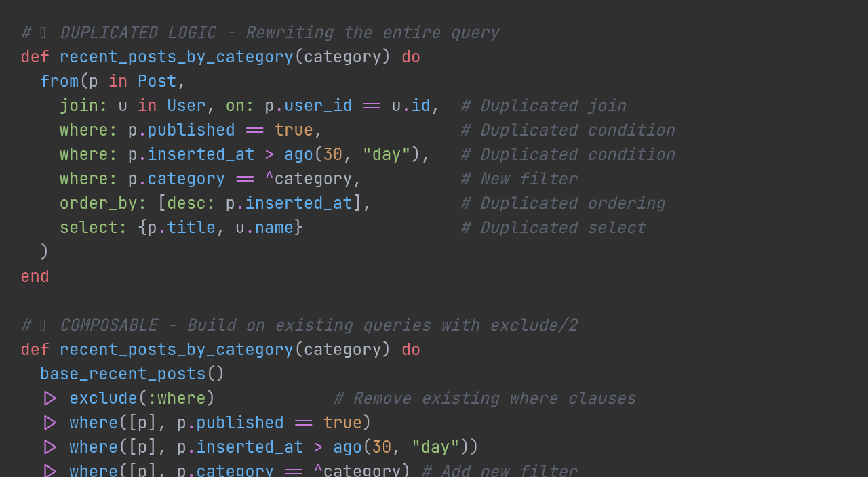Image resolution: width=868 pixels, height=477 pixels.
Task: Click the end keyword
Action: 35,276
